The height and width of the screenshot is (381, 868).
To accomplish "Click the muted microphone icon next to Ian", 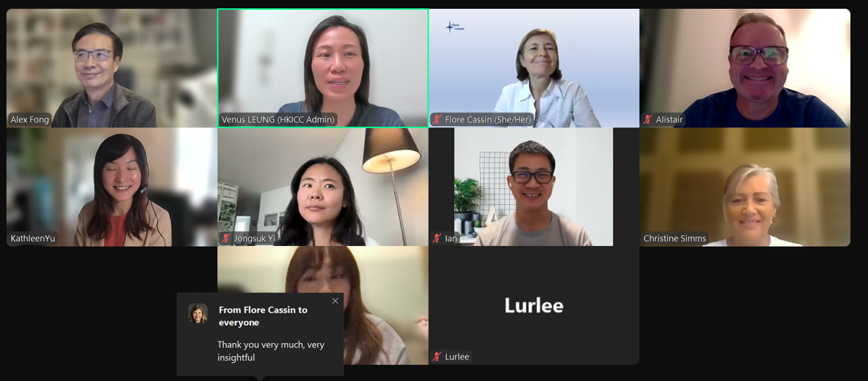I will (x=437, y=239).
